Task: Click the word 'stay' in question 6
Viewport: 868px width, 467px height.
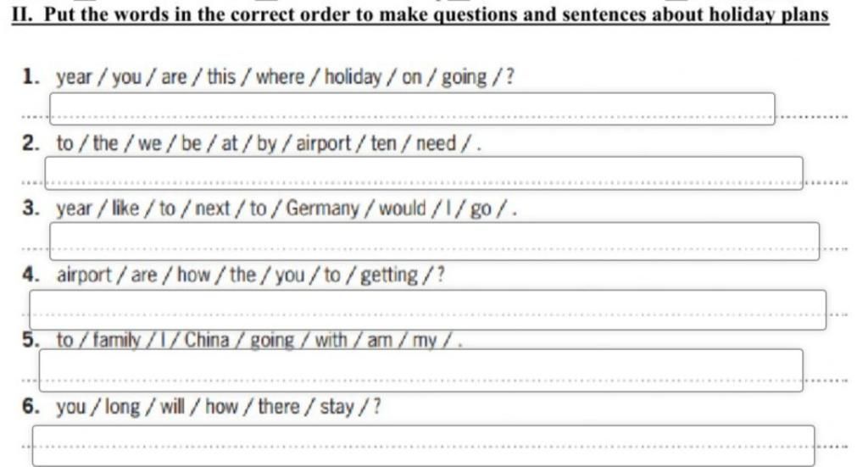Action: tap(337, 407)
